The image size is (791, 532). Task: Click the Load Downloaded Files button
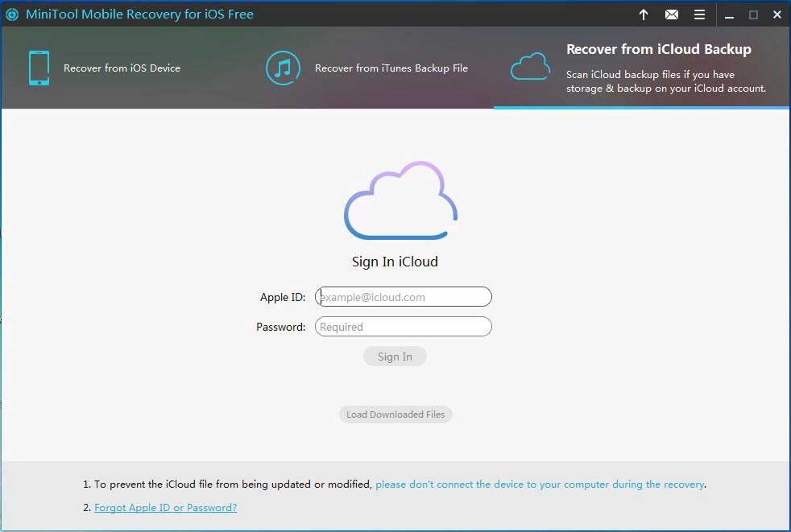pos(395,414)
